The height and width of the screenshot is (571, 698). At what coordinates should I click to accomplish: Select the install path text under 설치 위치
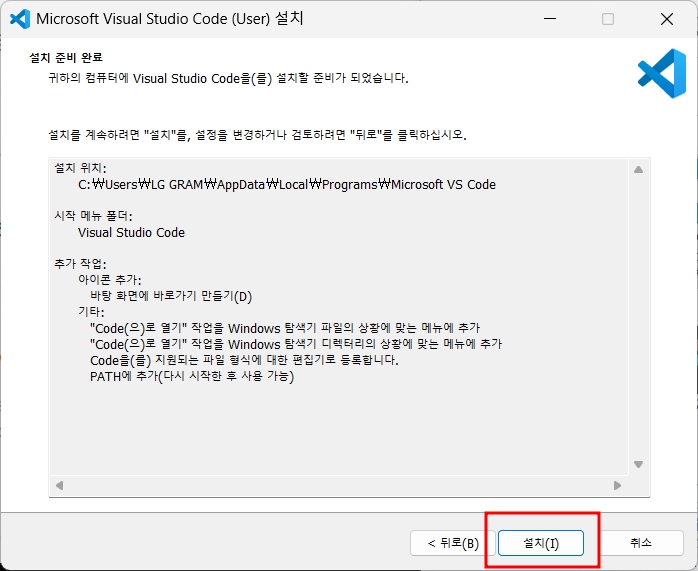click(287, 184)
